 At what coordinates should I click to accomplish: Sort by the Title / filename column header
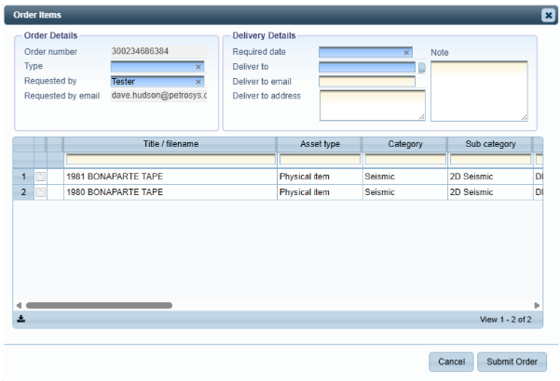click(x=170, y=144)
